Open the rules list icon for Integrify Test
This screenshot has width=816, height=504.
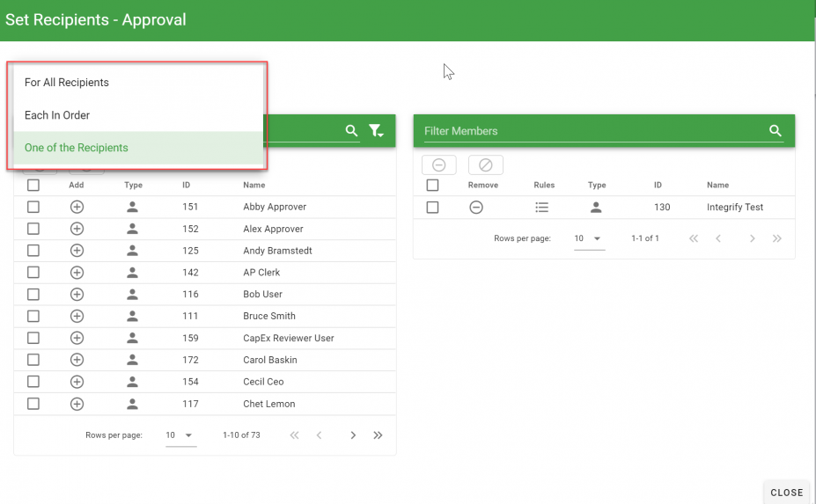[541, 208]
